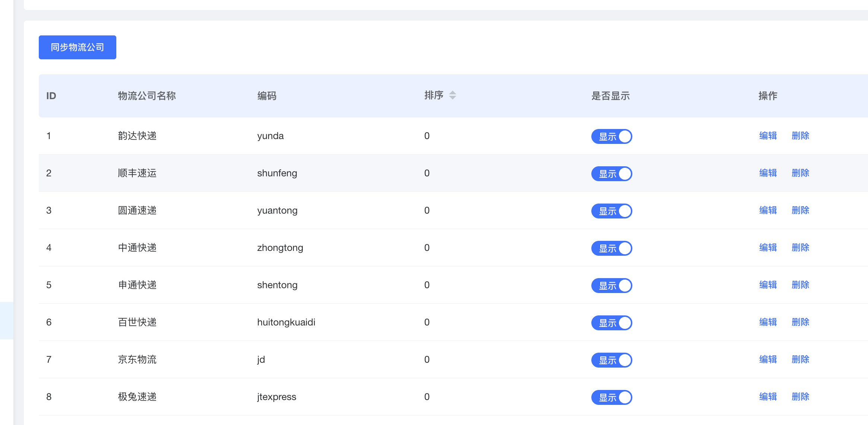Edit the 韵达快递 entry
The image size is (868, 425).
click(768, 136)
